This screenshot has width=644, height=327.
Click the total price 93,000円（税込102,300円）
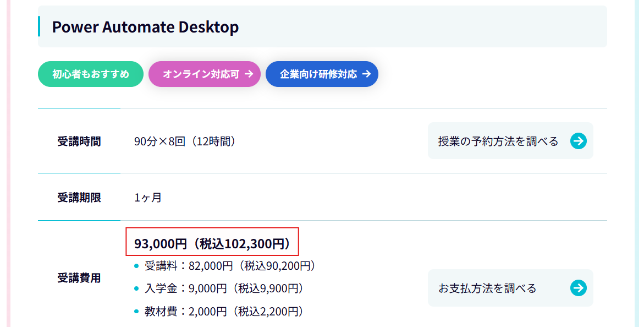(x=213, y=244)
